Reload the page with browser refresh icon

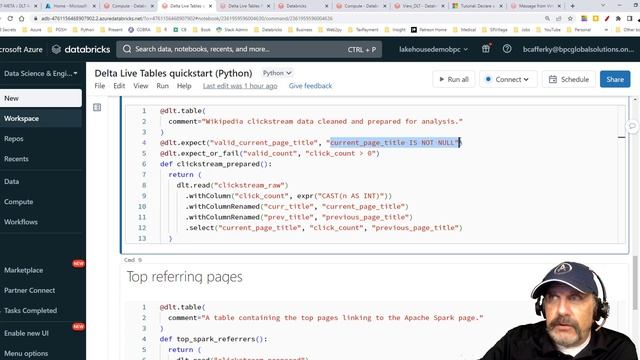tap(10, 18)
